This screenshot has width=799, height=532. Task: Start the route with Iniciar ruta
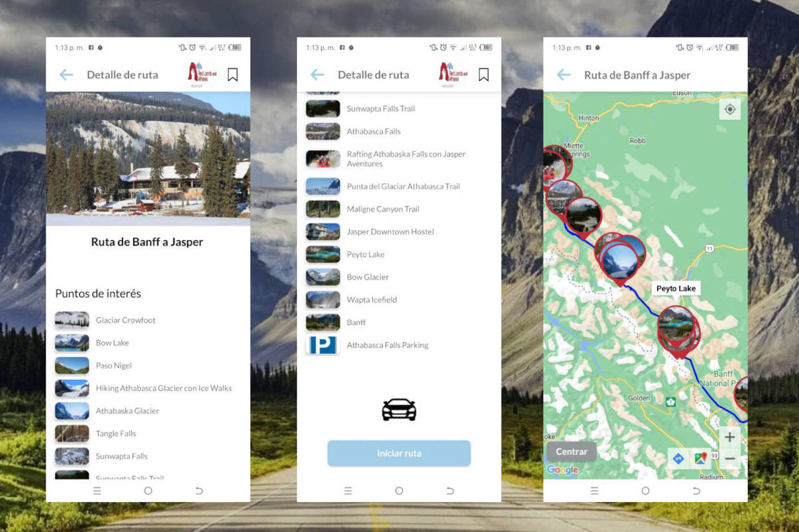click(x=399, y=453)
